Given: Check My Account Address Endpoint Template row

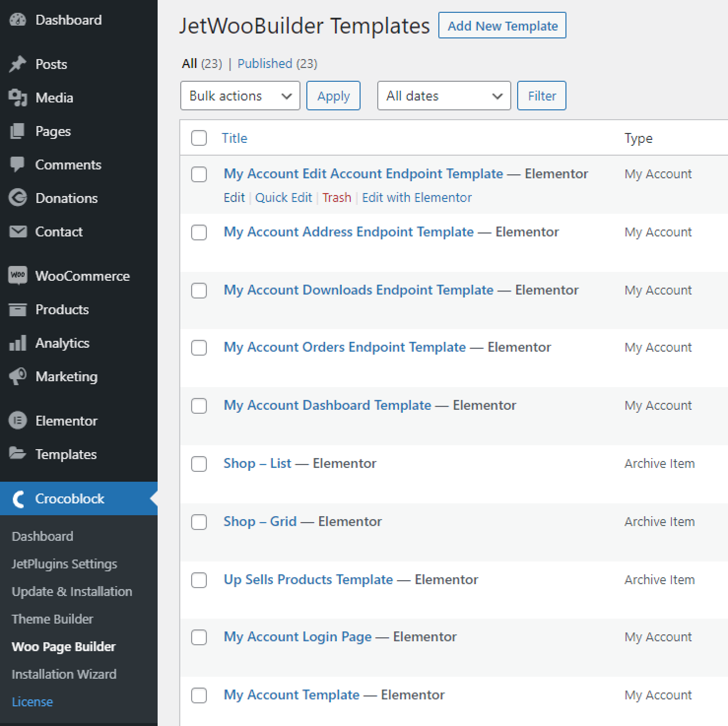Looking at the screenshot, I should point(199,232).
